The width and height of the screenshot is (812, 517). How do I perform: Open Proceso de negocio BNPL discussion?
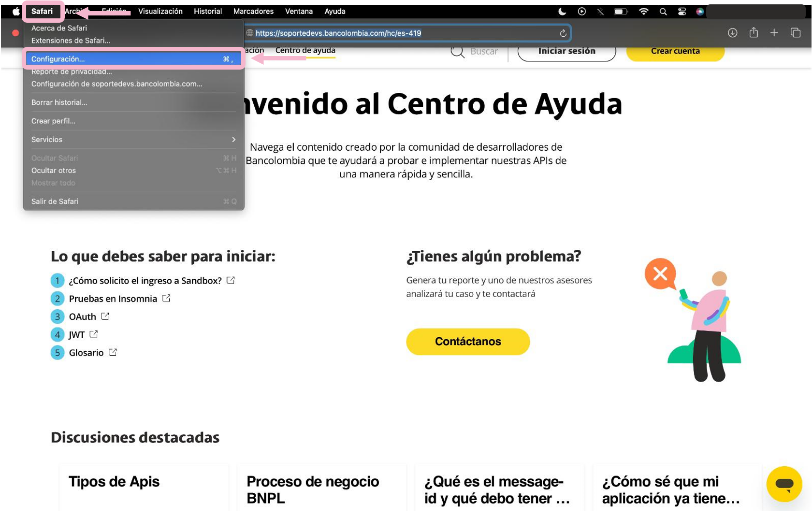321,488
